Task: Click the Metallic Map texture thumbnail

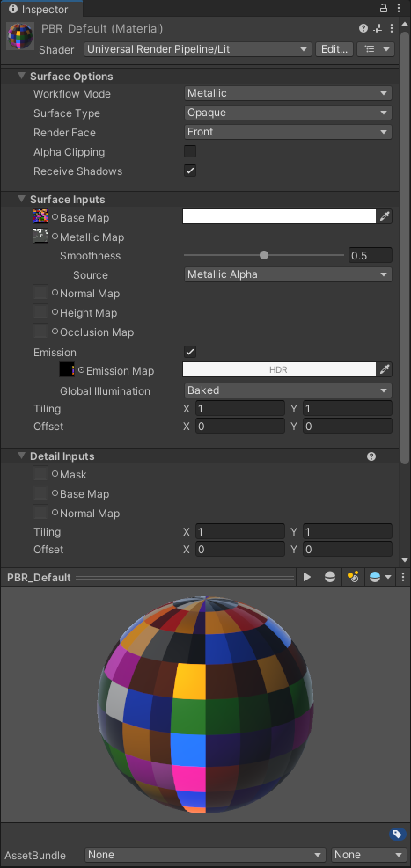Action: coord(40,236)
